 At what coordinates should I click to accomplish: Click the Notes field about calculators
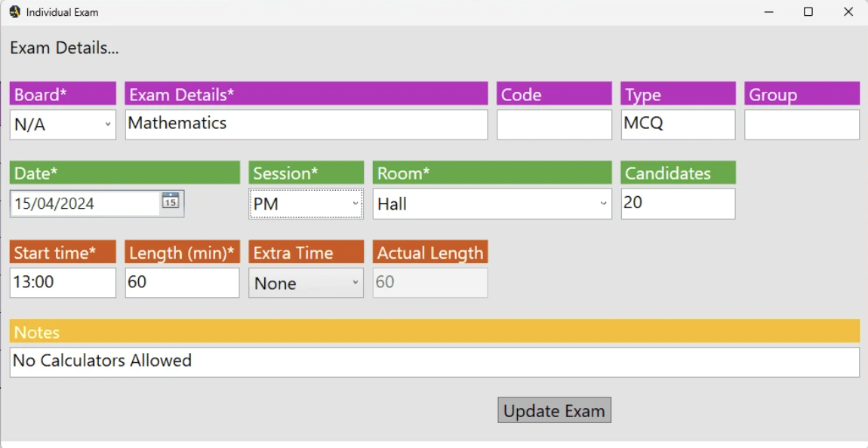[x=434, y=362]
